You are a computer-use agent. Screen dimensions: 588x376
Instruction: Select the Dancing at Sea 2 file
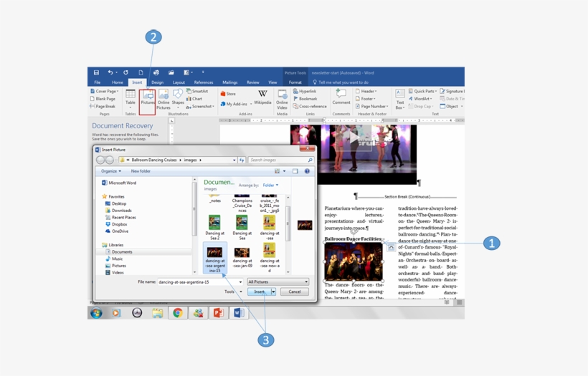pyautogui.click(x=214, y=227)
